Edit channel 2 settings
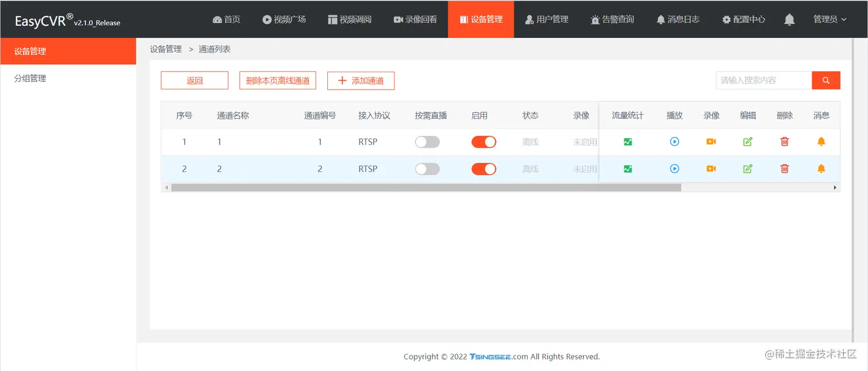The height and width of the screenshot is (371, 868). click(x=748, y=169)
